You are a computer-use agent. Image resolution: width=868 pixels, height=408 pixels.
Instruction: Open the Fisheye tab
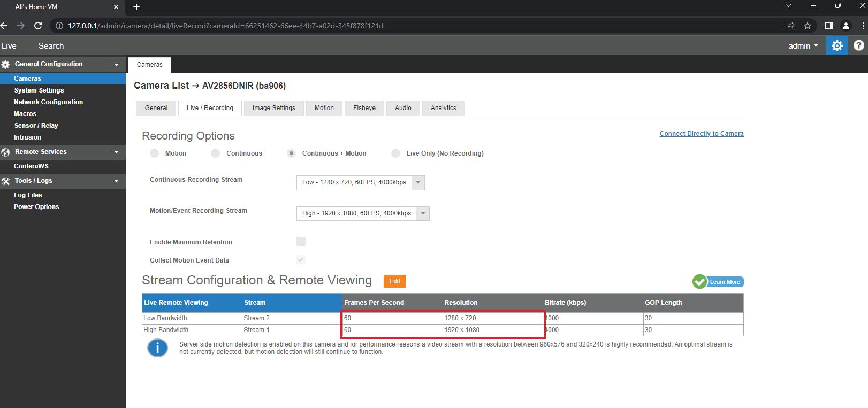click(364, 108)
